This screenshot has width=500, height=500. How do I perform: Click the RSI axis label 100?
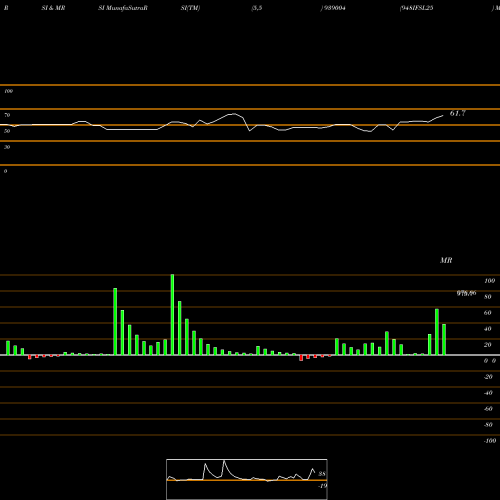(x=9, y=91)
